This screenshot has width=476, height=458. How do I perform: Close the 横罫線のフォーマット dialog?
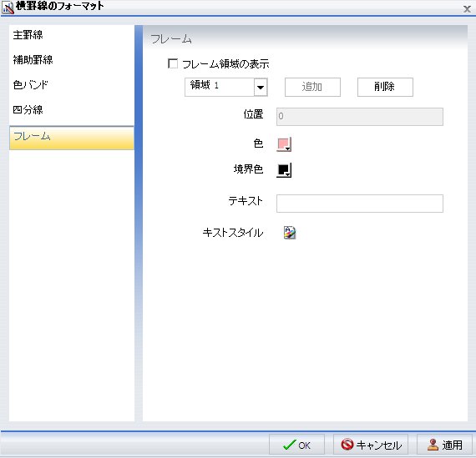click(x=467, y=9)
